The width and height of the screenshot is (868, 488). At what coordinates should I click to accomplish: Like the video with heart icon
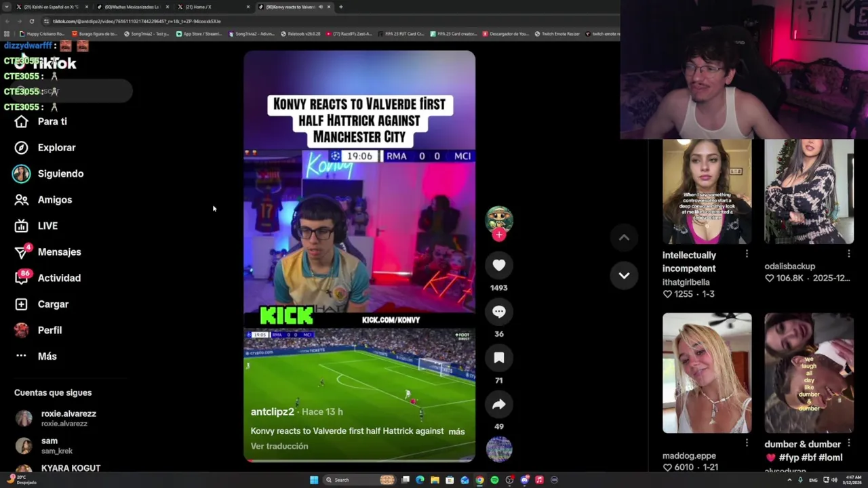[x=499, y=265]
